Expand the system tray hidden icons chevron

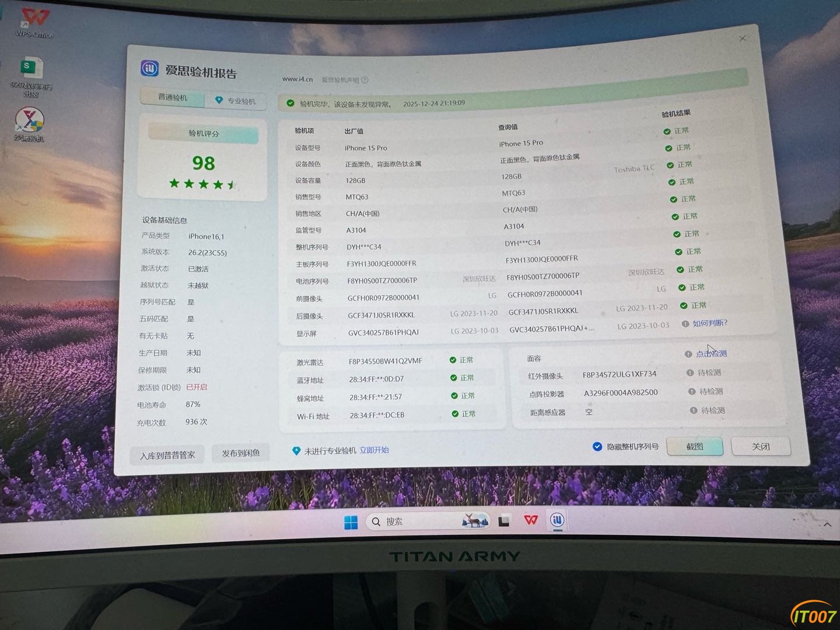click(827, 525)
